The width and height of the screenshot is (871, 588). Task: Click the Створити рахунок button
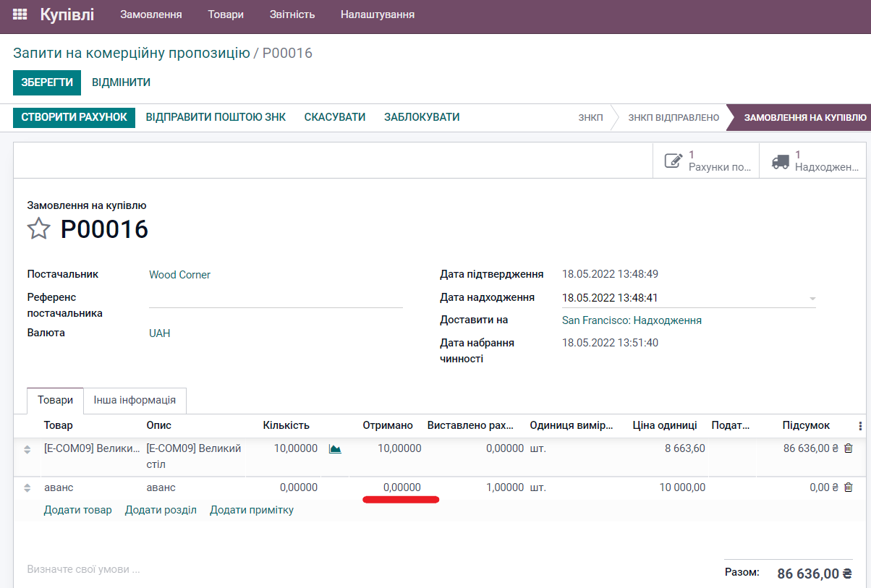(73, 116)
